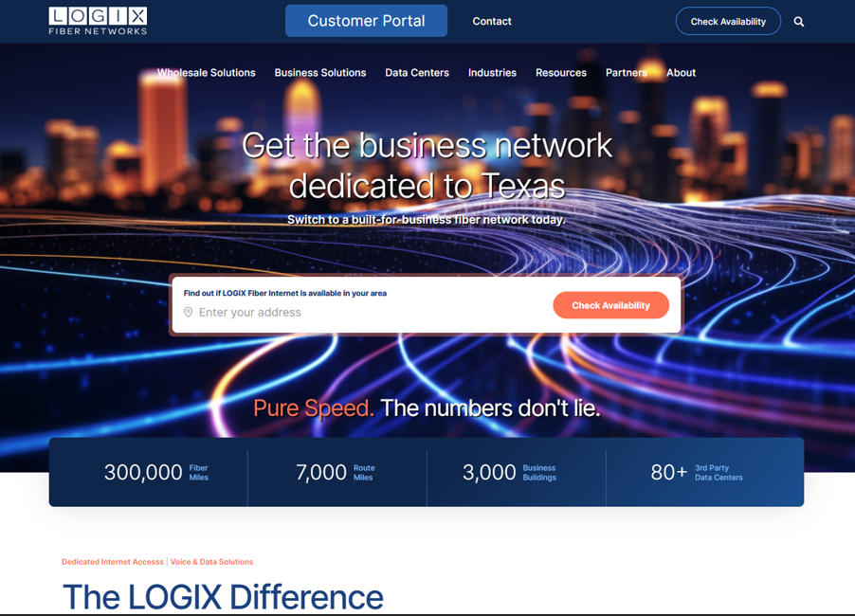Click the orange Check Availability button
The height and width of the screenshot is (616, 855).
pos(610,305)
